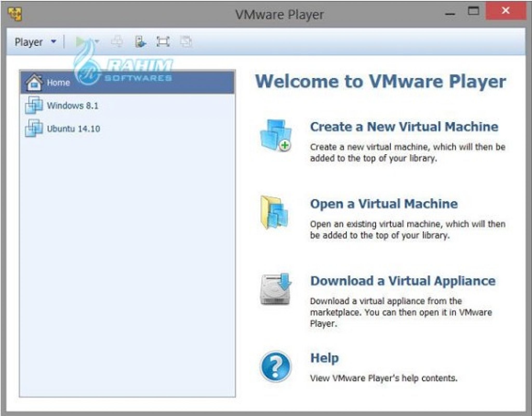Expand the power options dropdown arrow

pyautogui.click(x=97, y=41)
